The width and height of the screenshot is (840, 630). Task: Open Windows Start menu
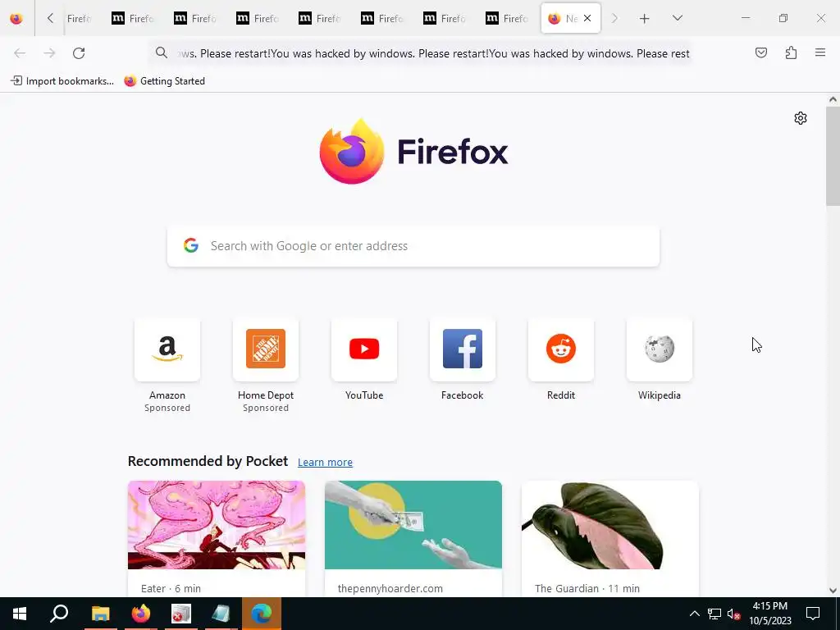point(20,614)
